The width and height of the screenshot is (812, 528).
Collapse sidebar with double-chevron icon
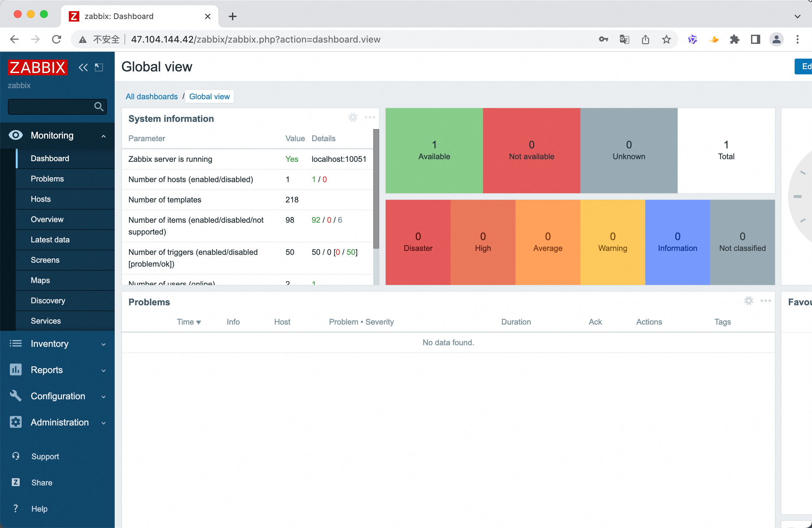coord(83,67)
